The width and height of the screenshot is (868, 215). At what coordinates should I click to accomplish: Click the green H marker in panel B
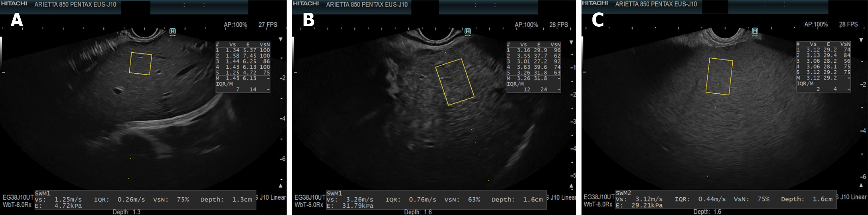click(x=468, y=32)
